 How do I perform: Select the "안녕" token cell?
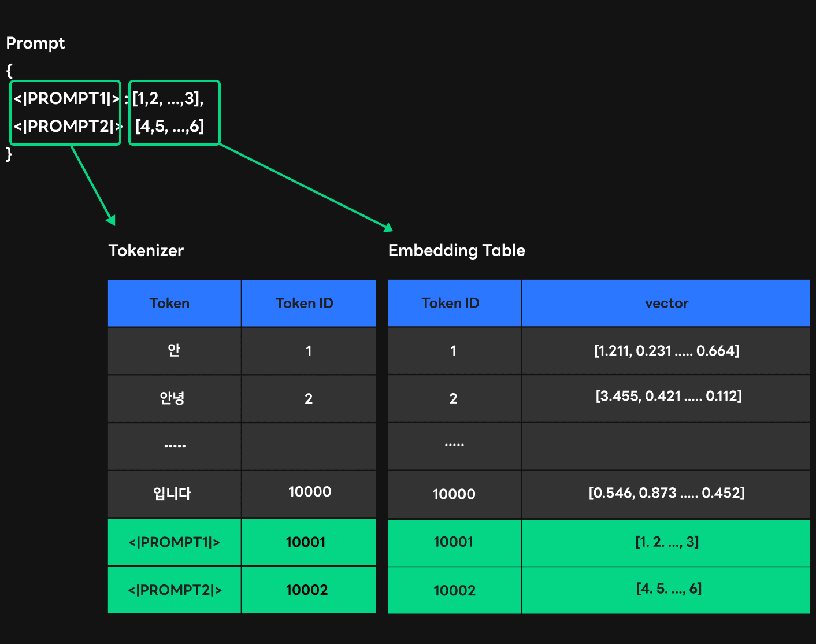[x=175, y=399]
